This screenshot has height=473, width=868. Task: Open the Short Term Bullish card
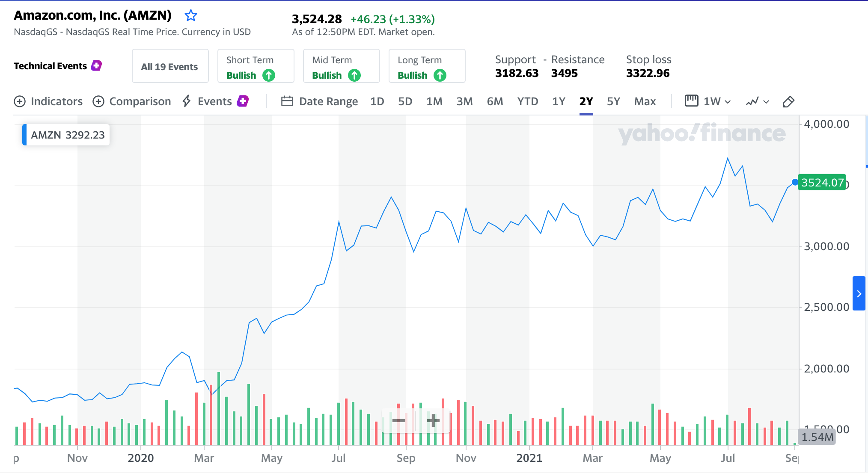pyautogui.click(x=256, y=66)
